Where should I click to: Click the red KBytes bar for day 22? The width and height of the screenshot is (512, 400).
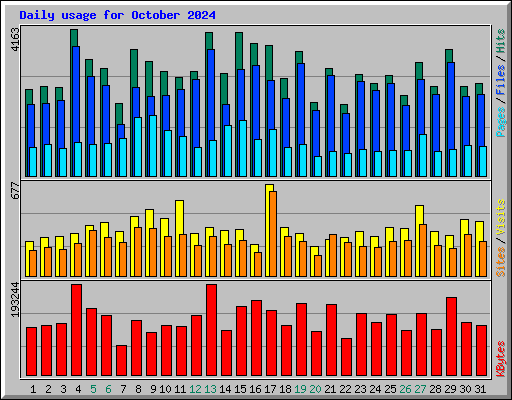(346, 357)
